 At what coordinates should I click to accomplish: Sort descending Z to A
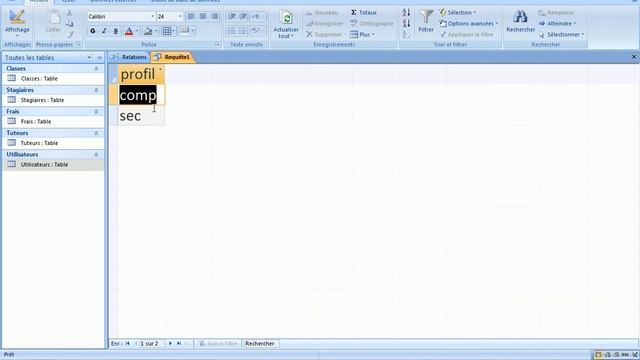[406, 24]
